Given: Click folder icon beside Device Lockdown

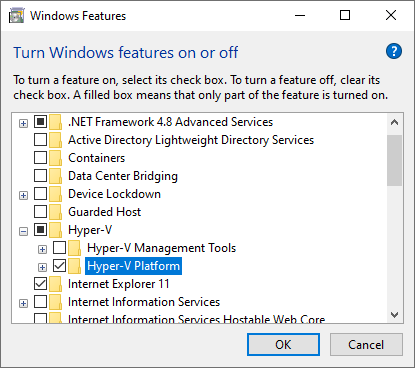Looking at the screenshot, I should (55, 194).
